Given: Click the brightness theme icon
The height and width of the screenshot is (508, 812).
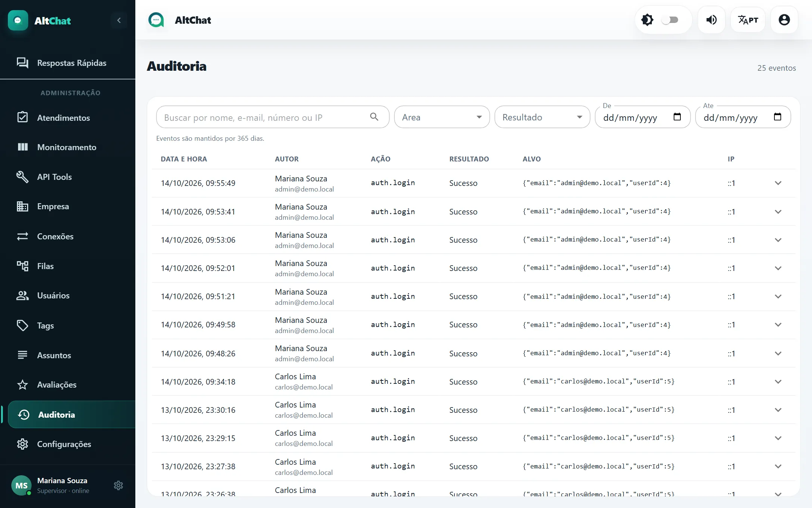Looking at the screenshot, I should (647, 20).
